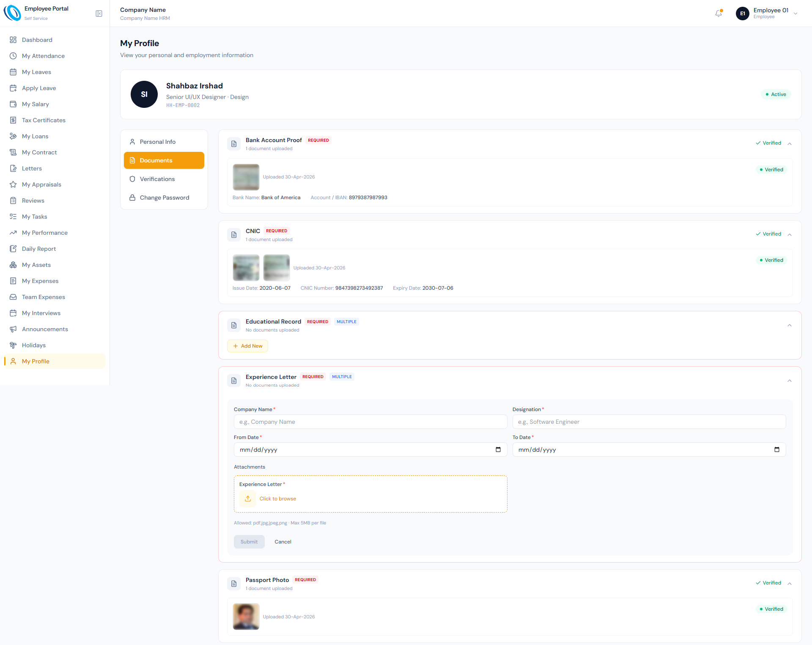Open notifications via the bell icon
Screen dimensions: 812x645
pyautogui.click(x=719, y=14)
